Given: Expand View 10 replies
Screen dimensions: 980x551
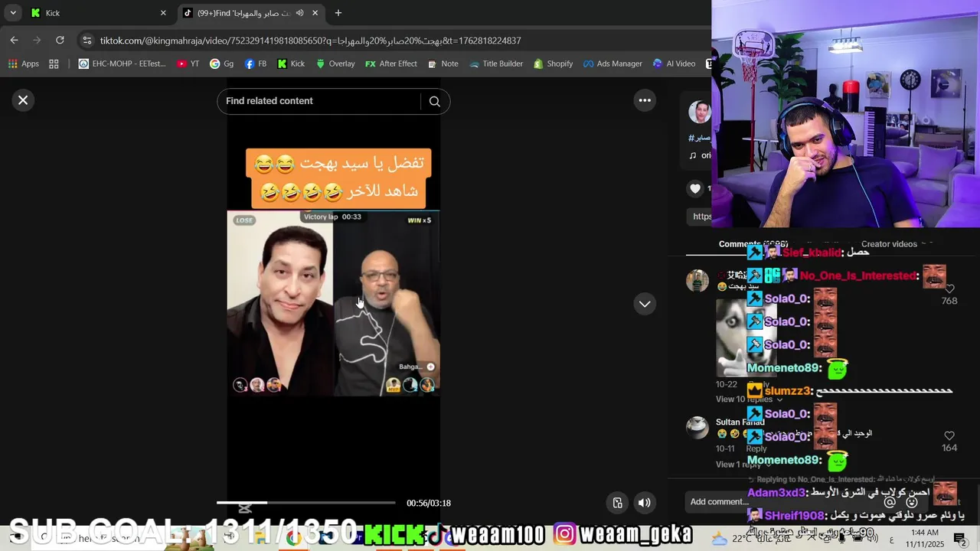Looking at the screenshot, I should pos(750,399).
